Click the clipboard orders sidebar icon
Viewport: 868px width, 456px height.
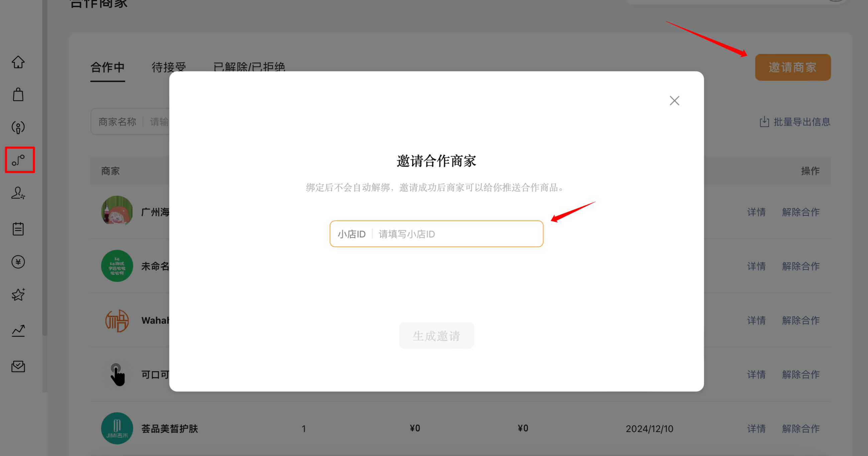point(18,229)
